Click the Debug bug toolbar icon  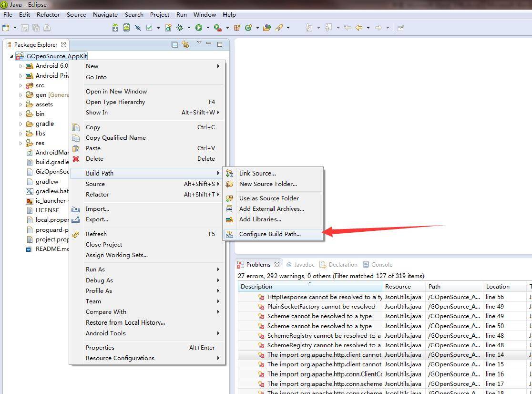click(180, 28)
